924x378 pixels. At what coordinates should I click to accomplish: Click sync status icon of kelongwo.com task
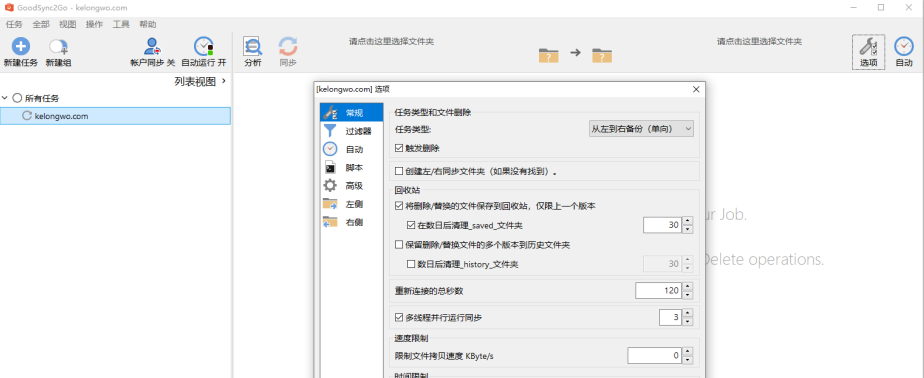point(27,116)
